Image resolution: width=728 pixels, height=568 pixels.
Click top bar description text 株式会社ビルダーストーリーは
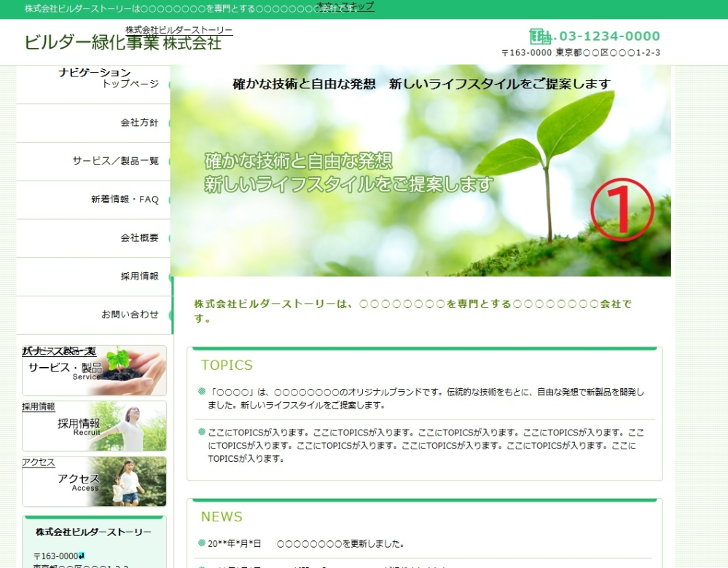point(191,9)
